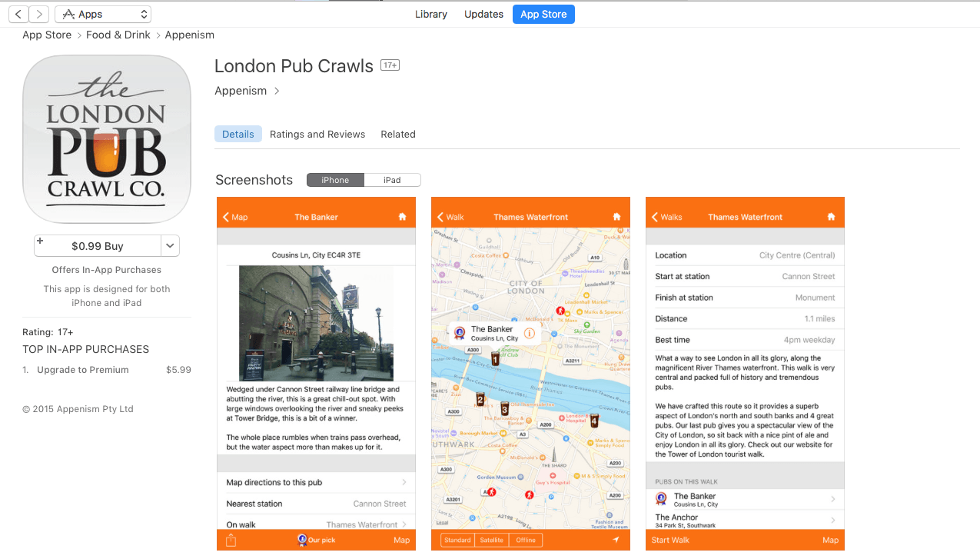This screenshot has height=559, width=980.
Task: Go back with the left arrow button
Action: click(18, 14)
